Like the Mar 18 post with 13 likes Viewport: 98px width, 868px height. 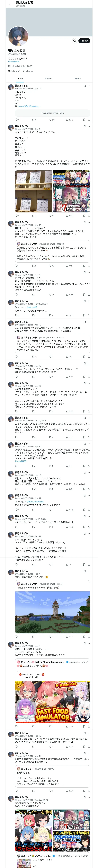coord(50,266)
